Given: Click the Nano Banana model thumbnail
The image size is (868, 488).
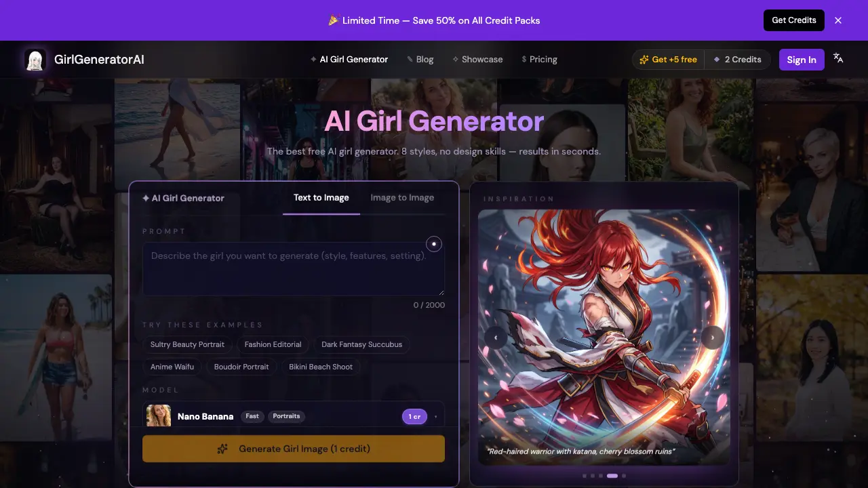Looking at the screenshot, I should [x=159, y=416].
